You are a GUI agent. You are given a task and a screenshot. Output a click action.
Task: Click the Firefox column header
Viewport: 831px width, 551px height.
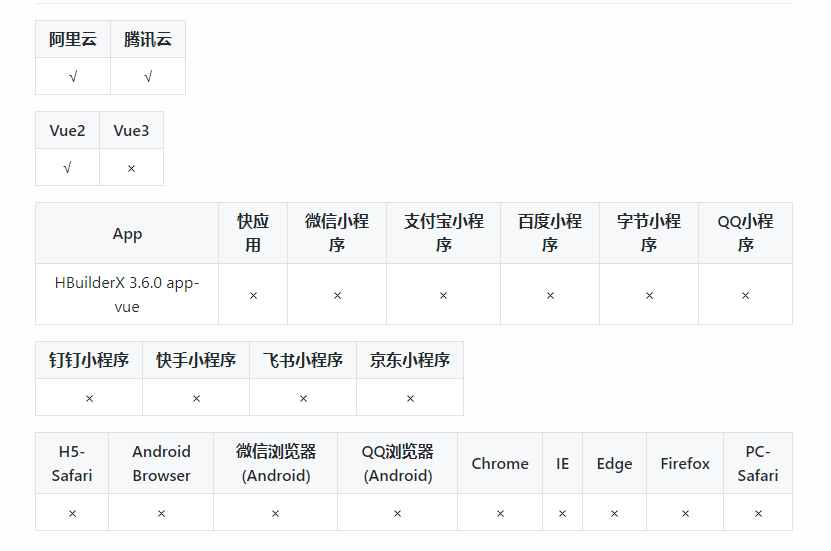tap(685, 464)
